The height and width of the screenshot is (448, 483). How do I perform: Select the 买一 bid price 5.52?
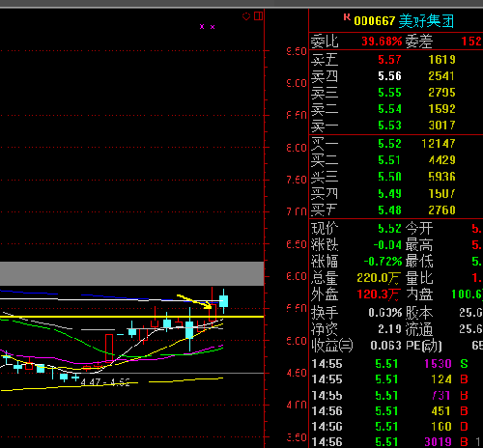coord(389,144)
